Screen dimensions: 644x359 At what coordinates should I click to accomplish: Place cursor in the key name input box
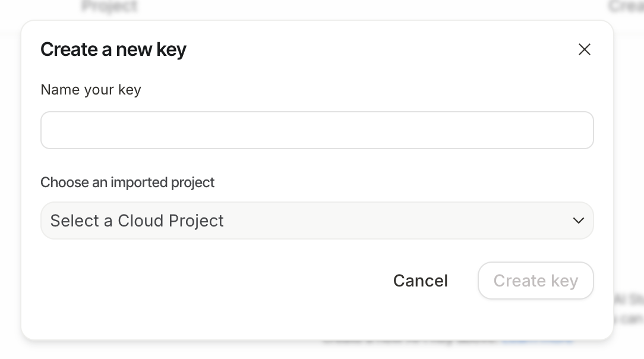[317, 130]
